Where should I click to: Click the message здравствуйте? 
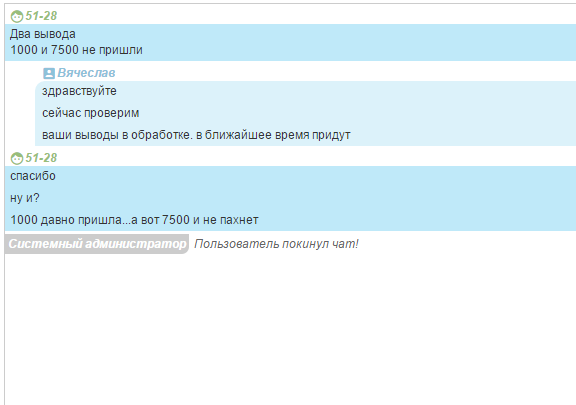[79, 91]
